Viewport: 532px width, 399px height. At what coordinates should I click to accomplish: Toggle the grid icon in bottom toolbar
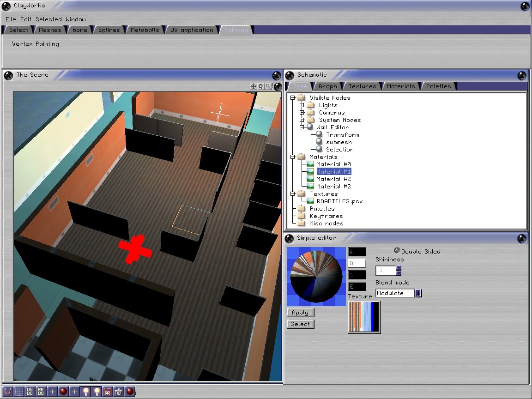[x=19, y=392]
